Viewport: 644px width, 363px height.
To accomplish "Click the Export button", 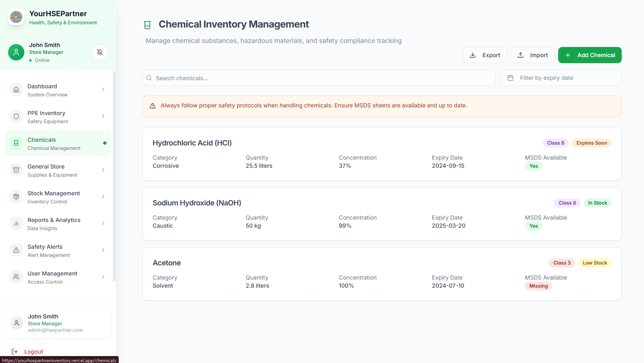I will pyautogui.click(x=485, y=55).
